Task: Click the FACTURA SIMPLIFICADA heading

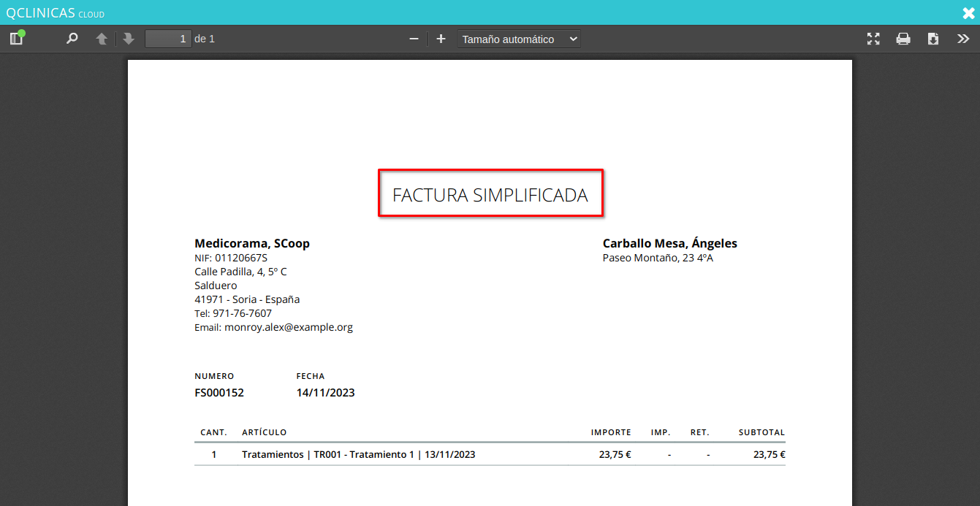Action: [490, 195]
